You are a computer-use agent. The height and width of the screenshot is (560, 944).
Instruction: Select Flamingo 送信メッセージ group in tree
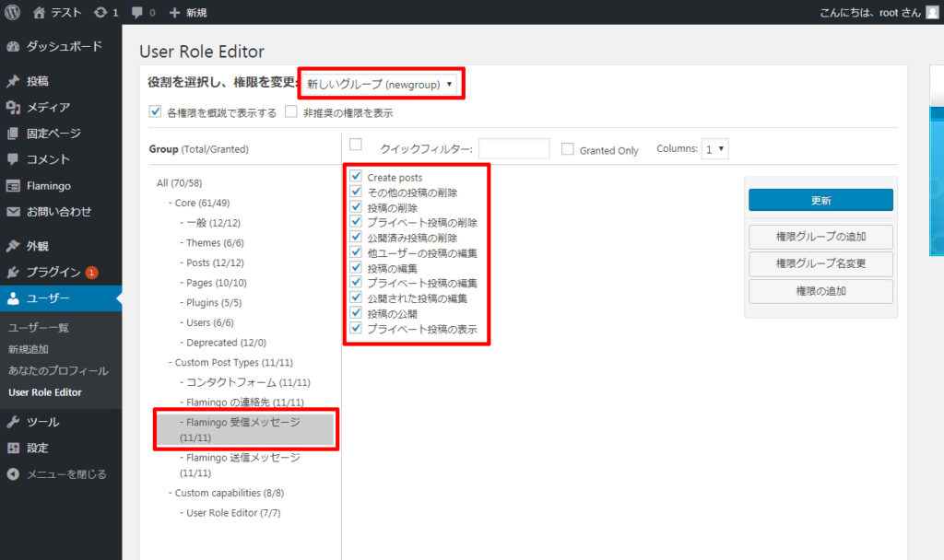(x=243, y=464)
